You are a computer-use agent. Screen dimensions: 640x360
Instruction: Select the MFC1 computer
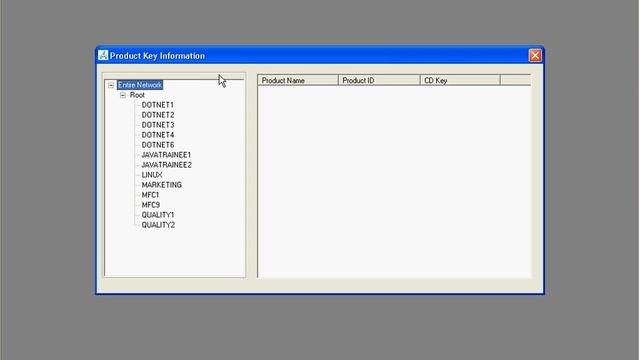pos(150,195)
